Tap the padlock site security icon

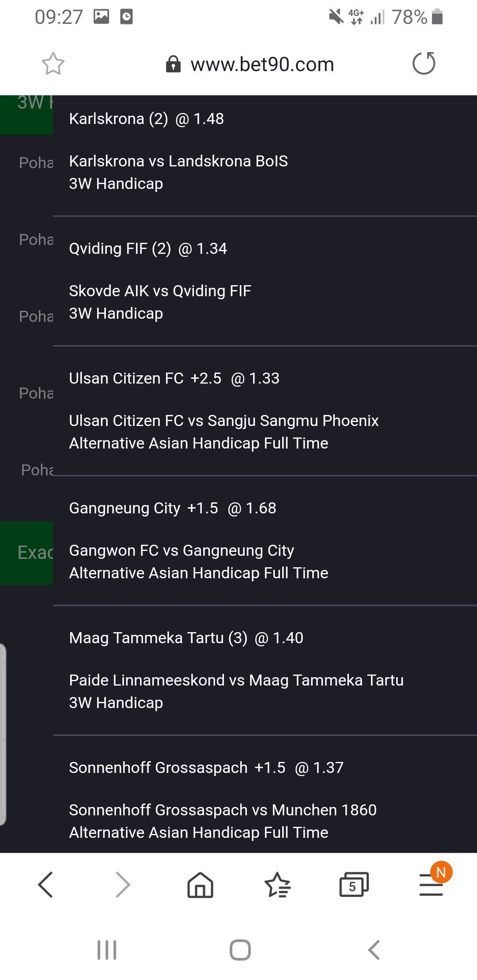173,64
